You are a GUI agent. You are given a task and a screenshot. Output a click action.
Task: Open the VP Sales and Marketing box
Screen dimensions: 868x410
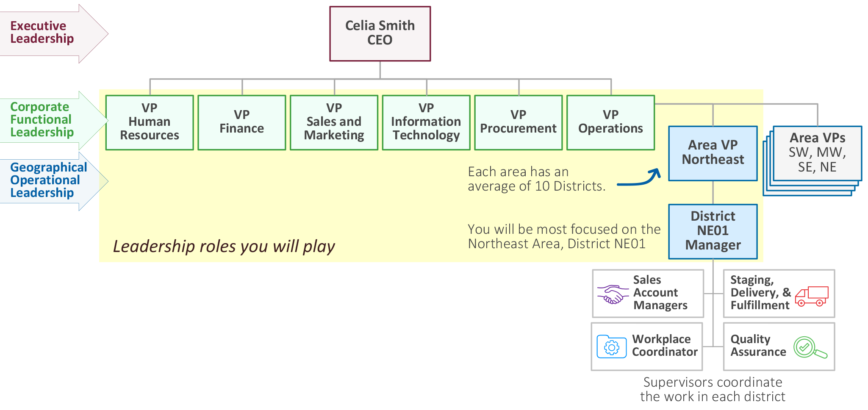tap(334, 122)
